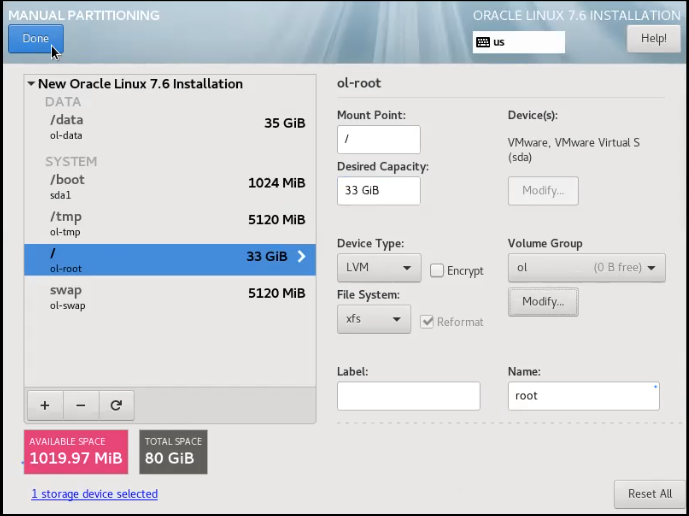The height and width of the screenshot is (516, 689).
Task: Select the /data ol-data partition
Action: pos(170,127)
